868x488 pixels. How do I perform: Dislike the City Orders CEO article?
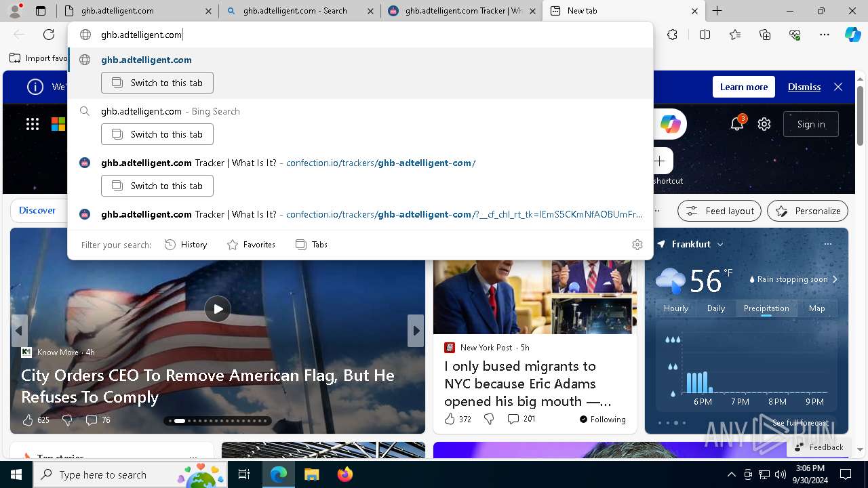tap(67, 420)
